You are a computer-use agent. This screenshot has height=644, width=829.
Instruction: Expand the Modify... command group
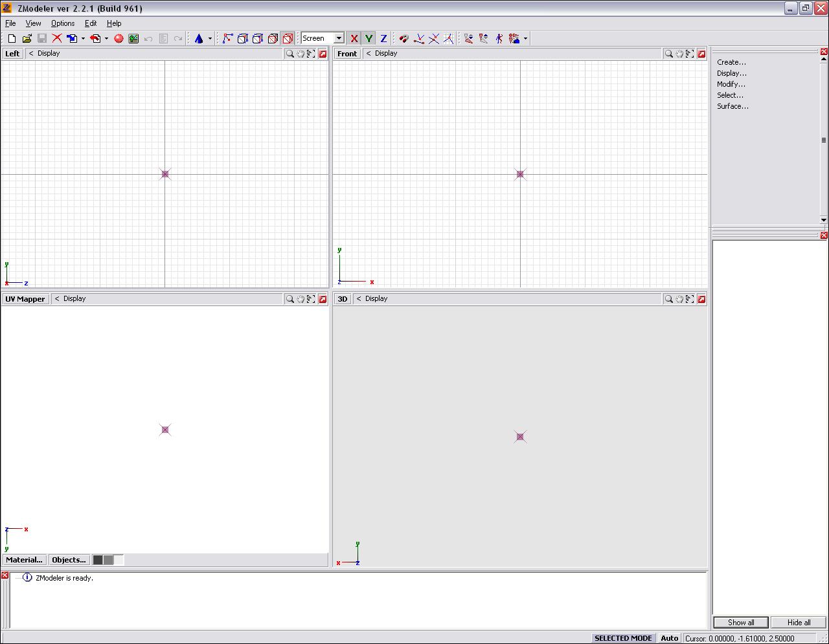pyautogui.click(x=731, y=84)
